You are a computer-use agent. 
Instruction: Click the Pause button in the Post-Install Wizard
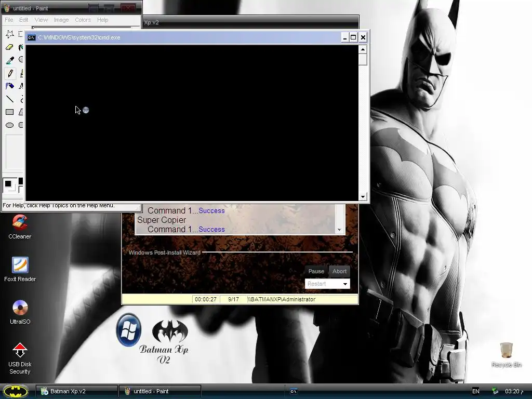click(x=316, y=271)
